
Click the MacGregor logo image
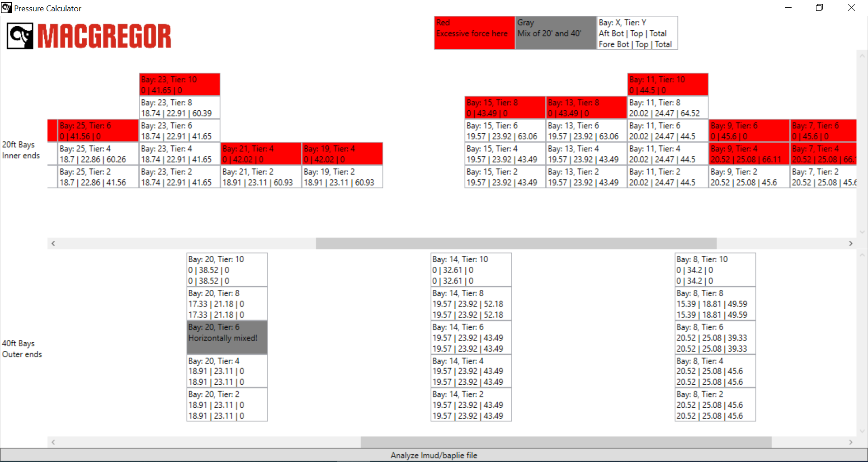tap(89, 36)
